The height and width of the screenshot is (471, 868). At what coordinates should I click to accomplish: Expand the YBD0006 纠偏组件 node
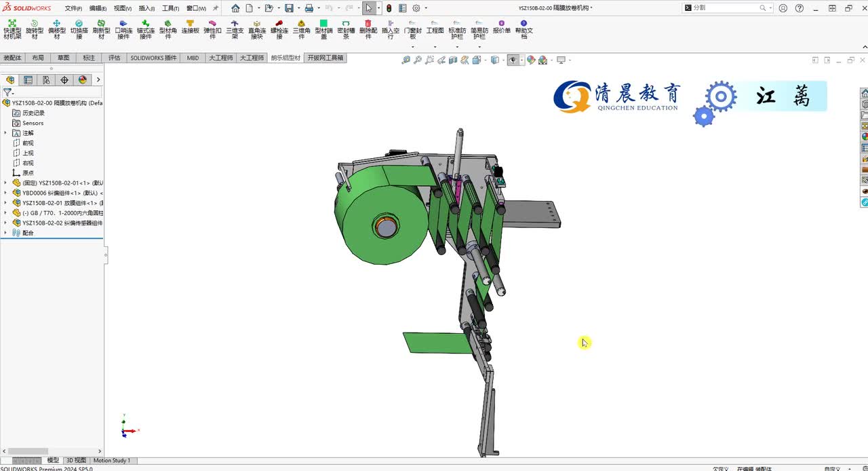click(x=5, y=193)
